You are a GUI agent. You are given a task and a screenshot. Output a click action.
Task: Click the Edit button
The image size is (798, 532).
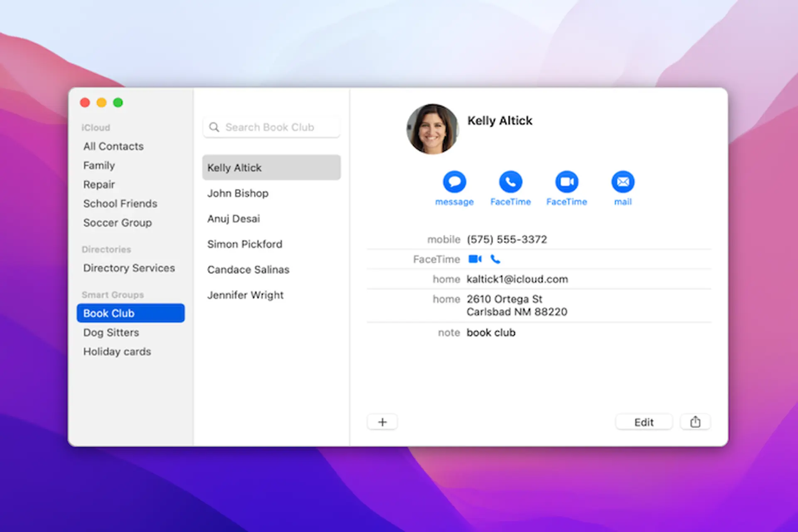(x=644, y=421)
